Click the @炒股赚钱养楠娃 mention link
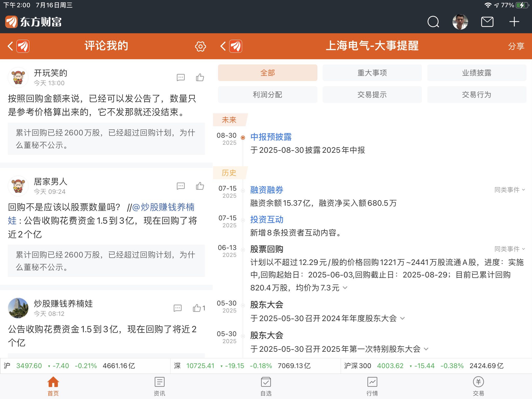This screenshot has height=399, width=532. pos(163,207)
